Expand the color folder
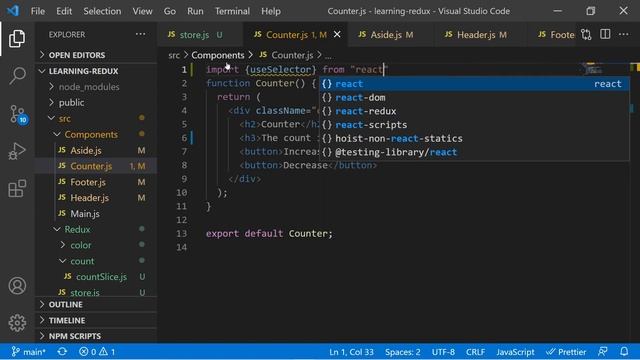Viewport: 640px width, 360px height. tap(96, 245)
